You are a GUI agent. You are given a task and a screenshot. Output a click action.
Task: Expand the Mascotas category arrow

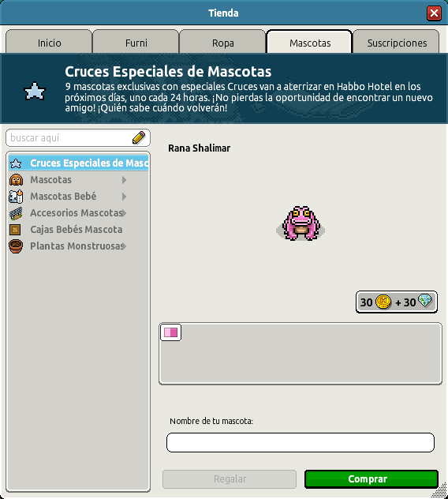coord(125,180)
